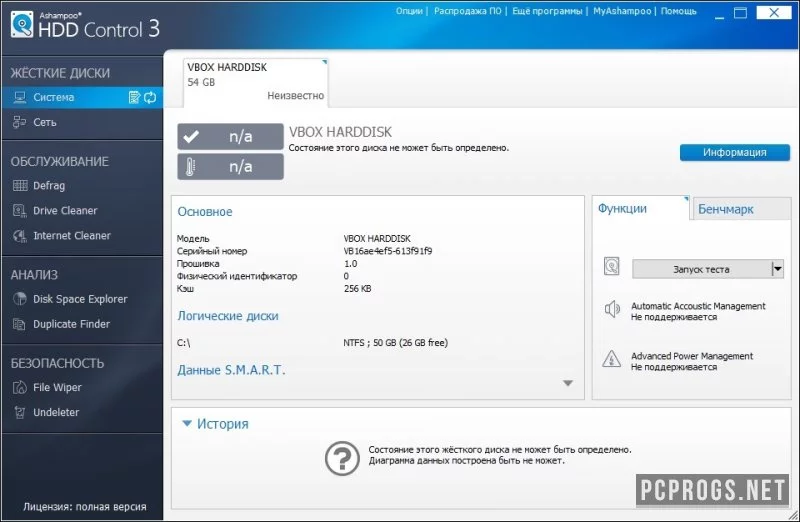Click the temperature thermometer n/a indicator
Viewport: 800px width, 522px height.
(x=231, y=166)
